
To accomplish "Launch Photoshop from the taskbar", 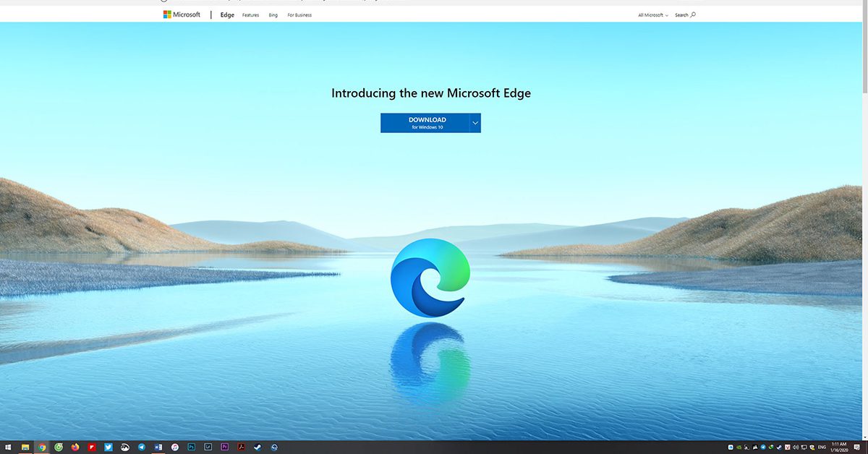I will pos(192,447).
